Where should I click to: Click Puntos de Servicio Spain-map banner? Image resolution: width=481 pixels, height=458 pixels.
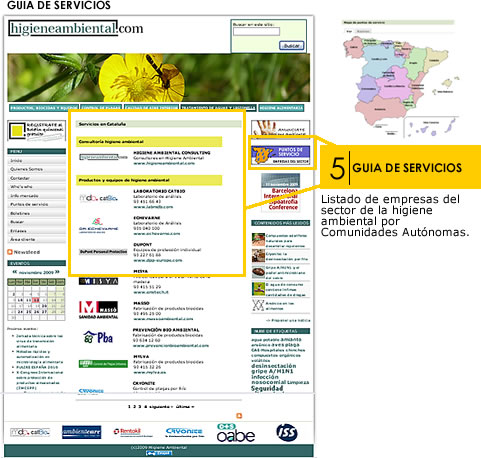[280, 155]
